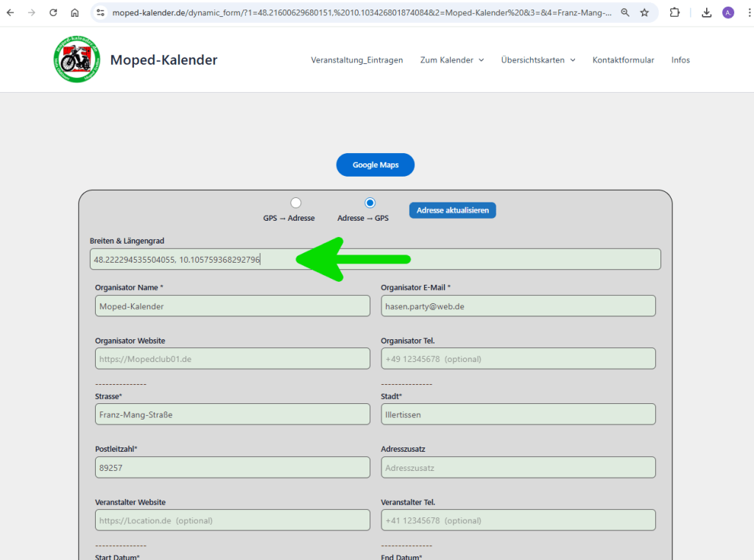Expand the Zum Kalender dropdown menu
This screenshot has width=754, height=560.
[x=451, y=60]
